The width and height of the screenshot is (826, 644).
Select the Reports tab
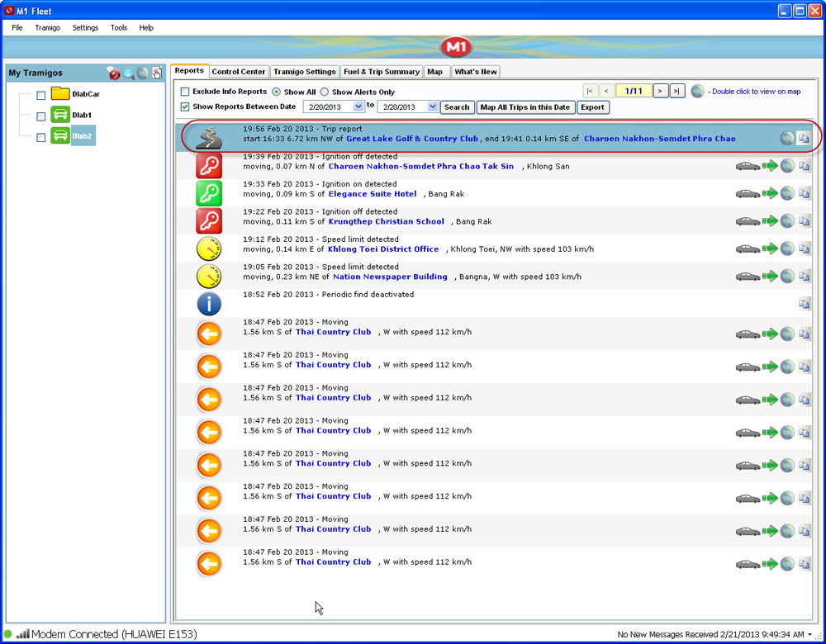pyautogui.click(x=189, y=70)
